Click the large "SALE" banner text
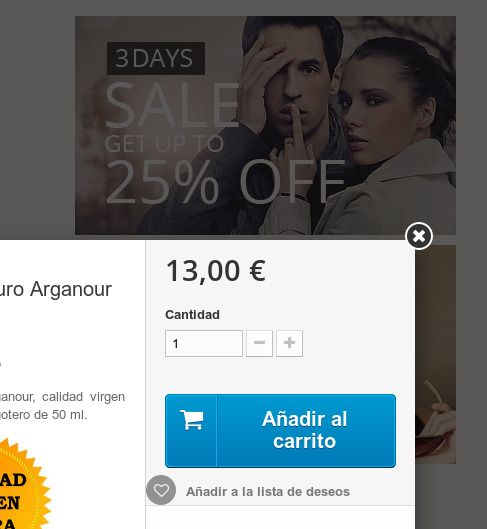Viewport: 487px width, 529px height. tap(172, 105)
